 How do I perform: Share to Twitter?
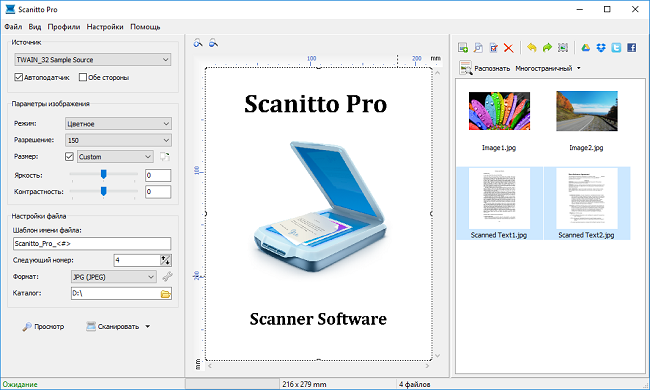[x=616, y=48]
